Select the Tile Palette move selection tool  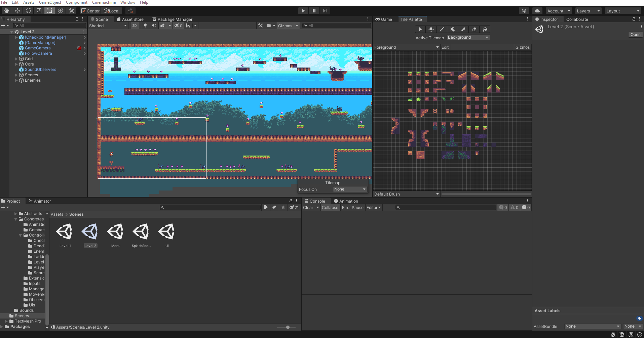tap(431, 29)
